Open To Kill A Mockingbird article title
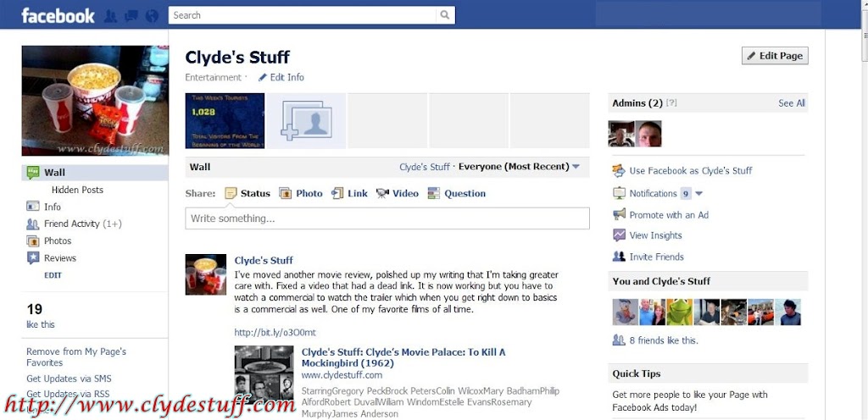 tap(403, 357)
